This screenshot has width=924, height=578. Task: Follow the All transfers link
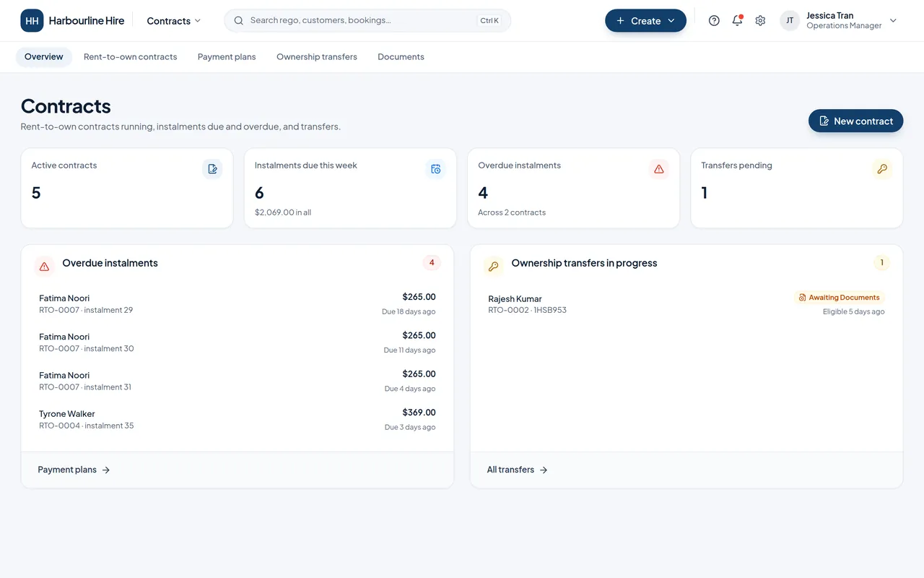[x=517, y=470]
